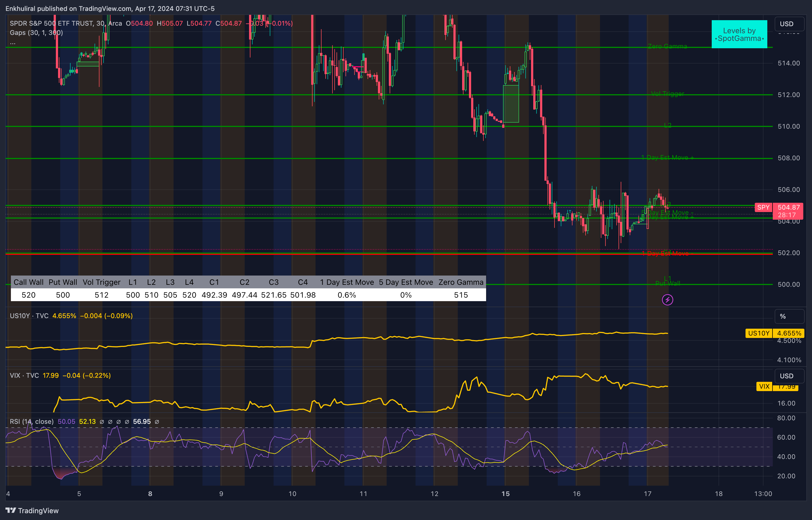Click the 504.87 countdown price badge
The width and height of the screenshot is (812, 520).
[788, 211]
